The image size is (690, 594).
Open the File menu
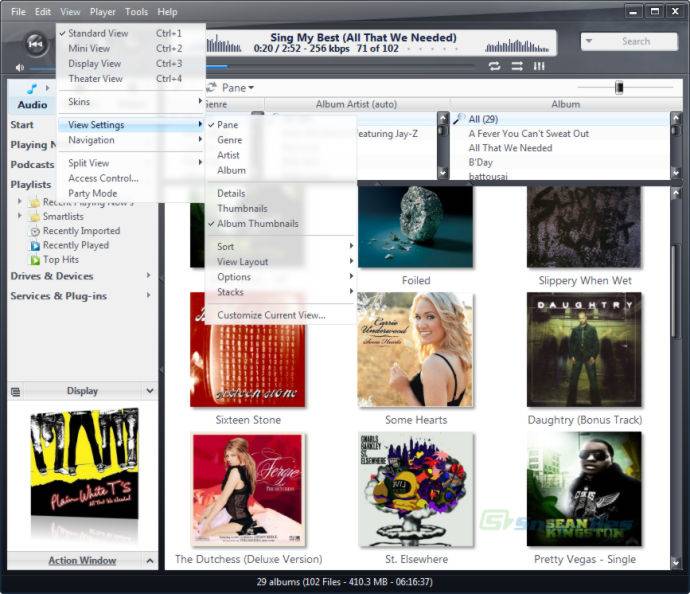coord(18,12)
